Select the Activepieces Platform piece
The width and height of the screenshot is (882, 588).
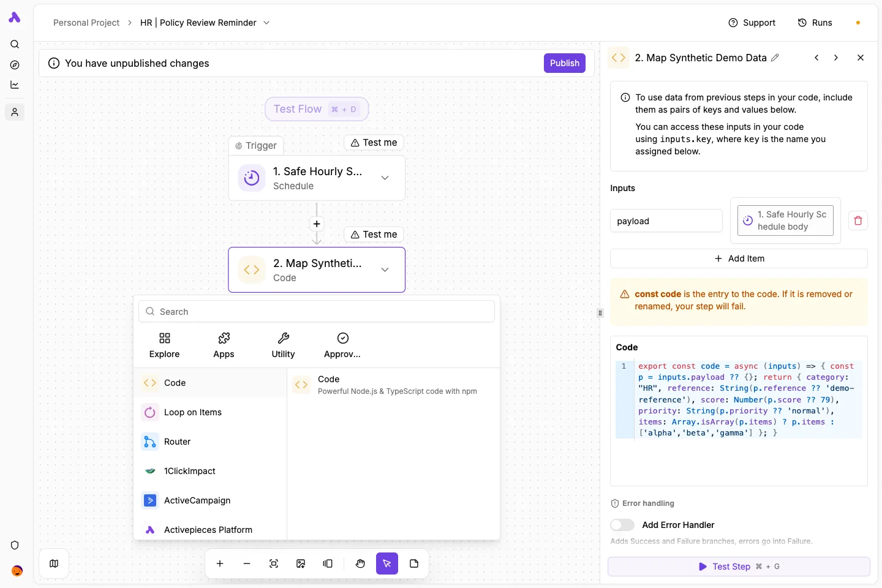point(210,530)
